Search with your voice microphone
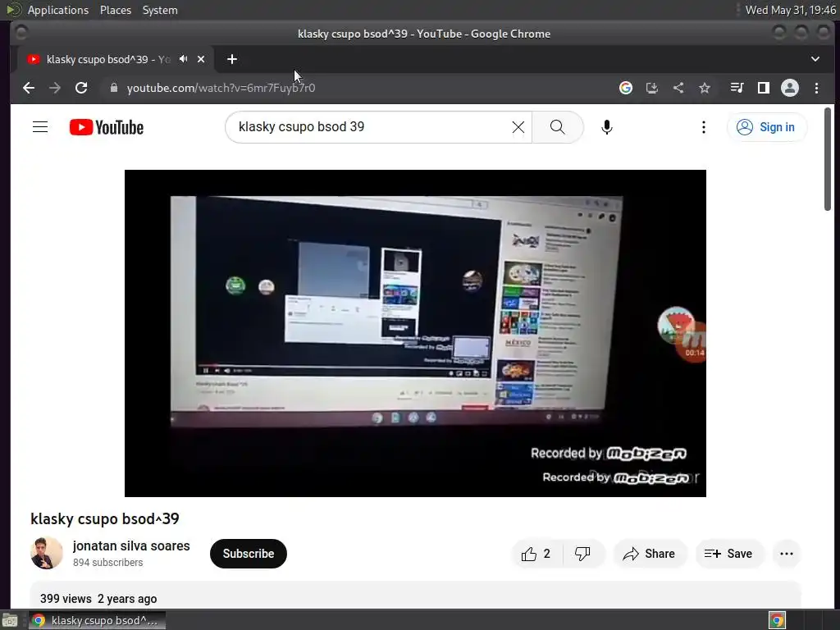 coord(606,127)
